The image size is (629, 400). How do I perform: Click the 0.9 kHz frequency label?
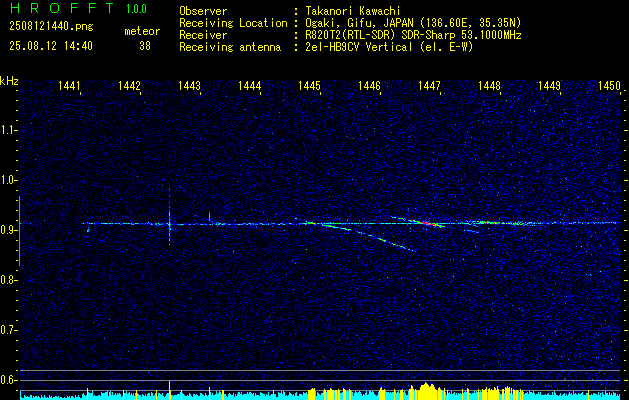tap(7, 230)
